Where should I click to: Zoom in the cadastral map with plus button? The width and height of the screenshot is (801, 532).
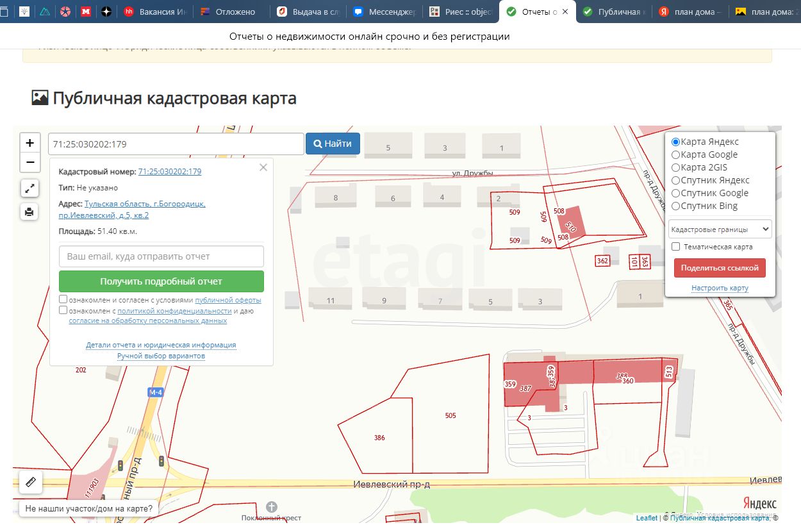(29, 143)
